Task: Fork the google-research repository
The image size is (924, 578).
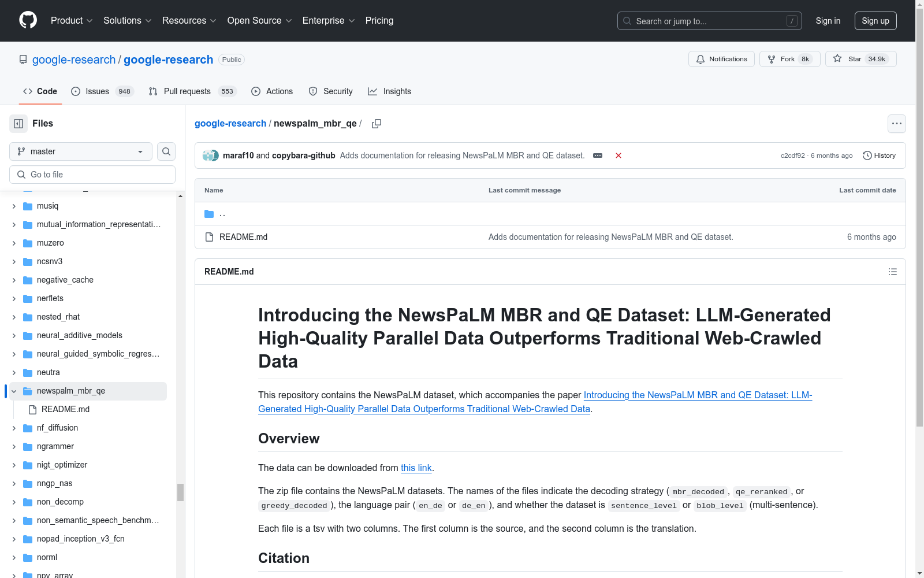Action: [789, 59]
